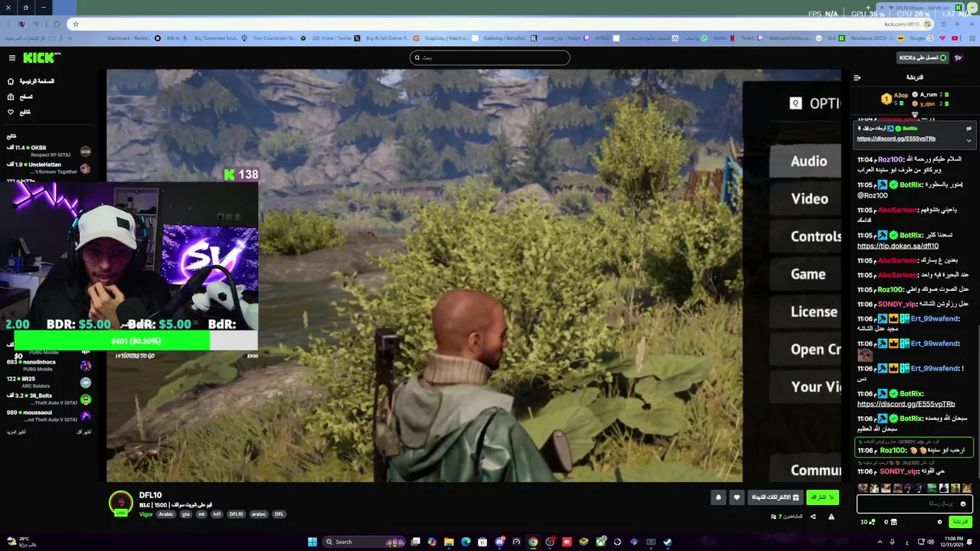Open the Kick hamburger menu
This screenshot has height=551, width=980.
11,57
